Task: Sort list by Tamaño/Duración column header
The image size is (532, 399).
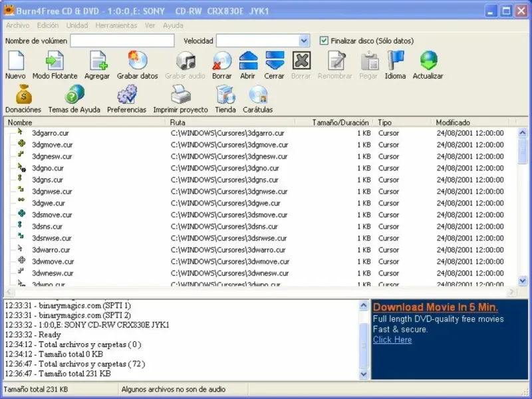Action: pyautogui.click(x=340, y=122)
